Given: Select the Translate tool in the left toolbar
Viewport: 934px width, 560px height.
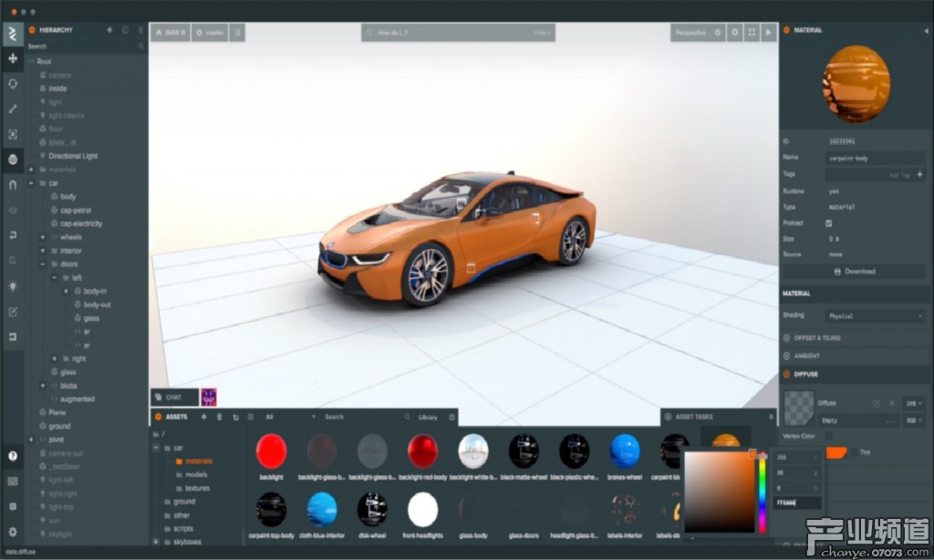Looking at the screenshot, I should click(x=12, y=57).
